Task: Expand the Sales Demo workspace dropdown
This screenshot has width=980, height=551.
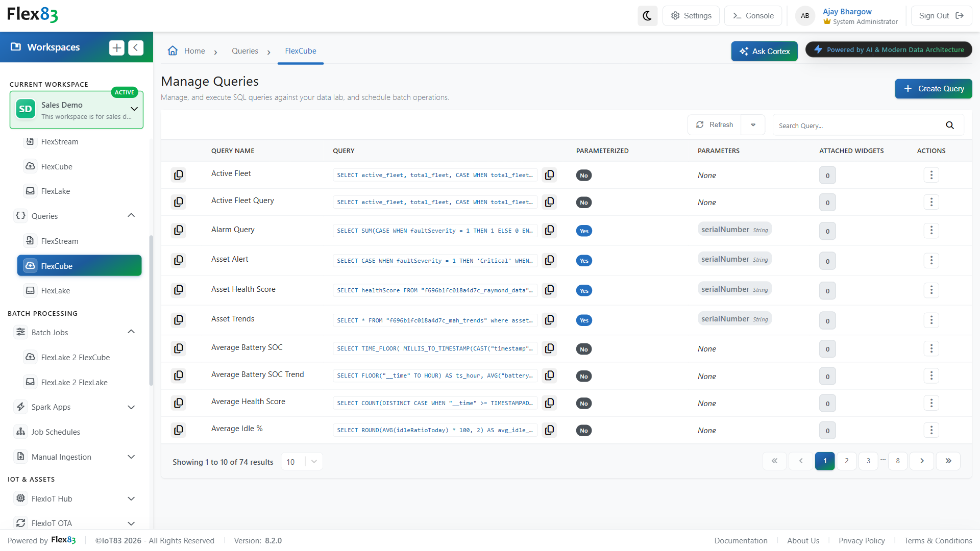Action: [x=134, y=109]
